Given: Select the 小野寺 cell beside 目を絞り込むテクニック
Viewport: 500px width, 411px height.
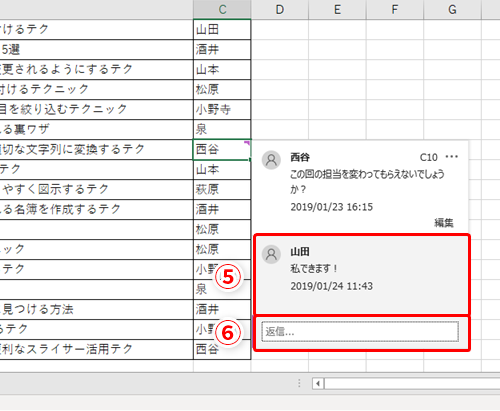Looking at the screenshot, I should (x=222, y=109).
